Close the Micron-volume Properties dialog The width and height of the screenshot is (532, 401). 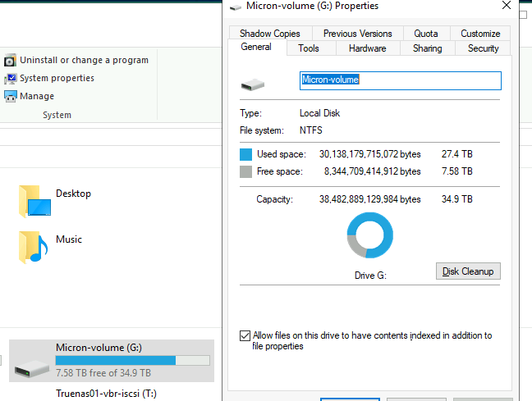pyautogui.click(x=507, y=6)
